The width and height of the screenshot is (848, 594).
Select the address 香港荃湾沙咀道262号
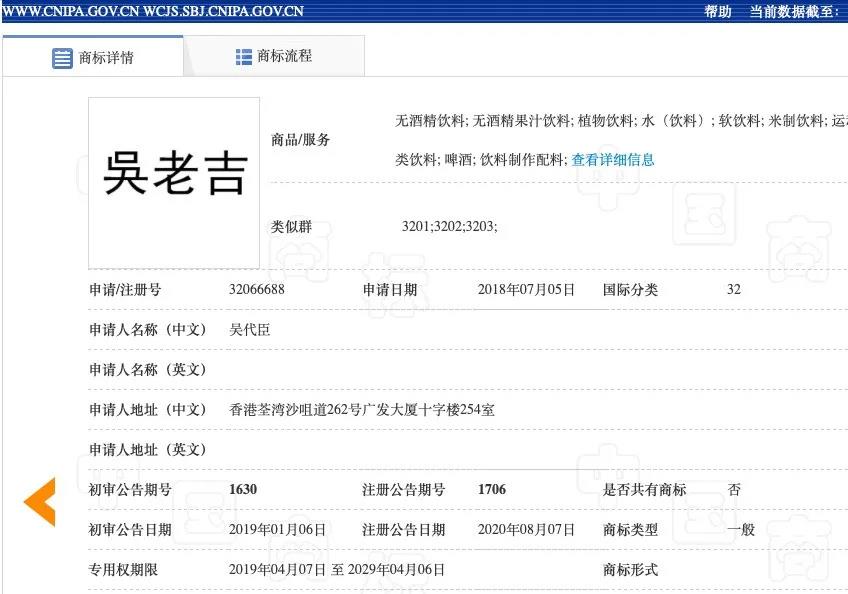(x=295, y=410)
